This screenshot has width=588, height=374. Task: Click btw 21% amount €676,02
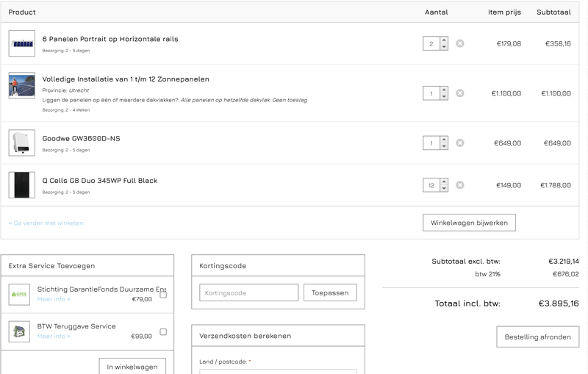point(566,274)
